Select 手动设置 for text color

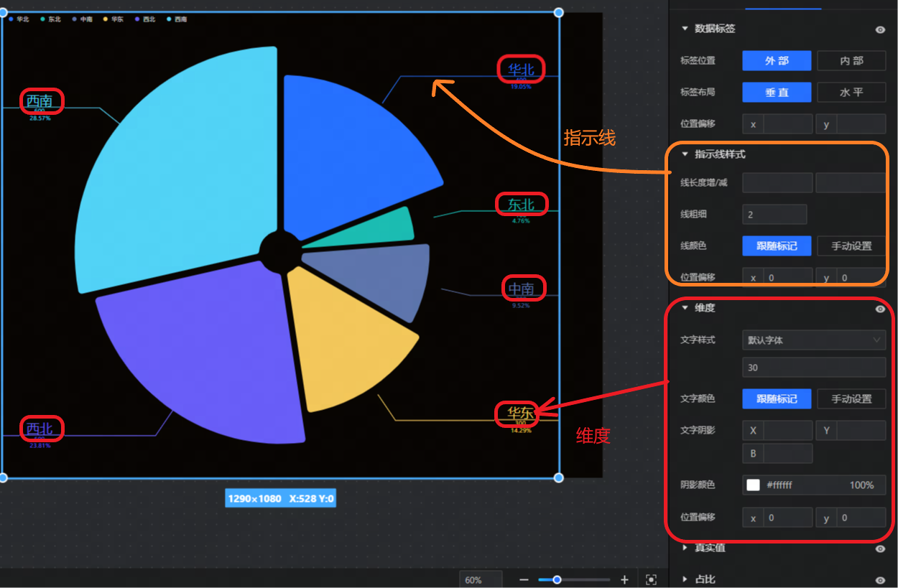coord(851,399)
